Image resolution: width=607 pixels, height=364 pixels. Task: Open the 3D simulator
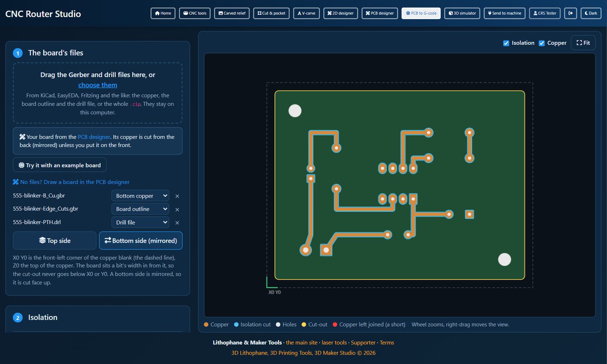click(462, 13)
